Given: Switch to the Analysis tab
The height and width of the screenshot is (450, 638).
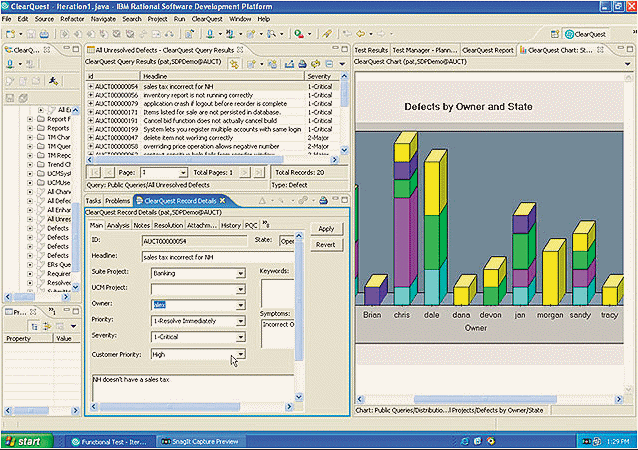Looking at the screenshot, I should pyautogui.click(x=118, y=225).
